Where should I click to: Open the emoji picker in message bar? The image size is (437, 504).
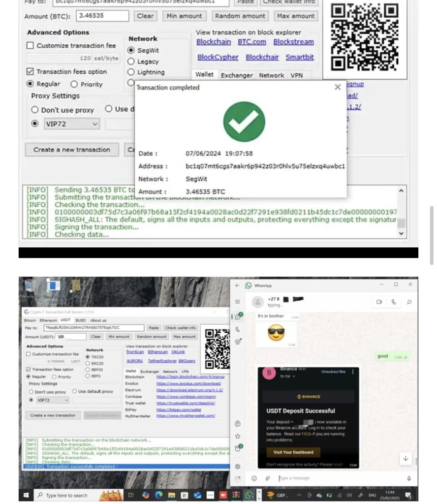pyautogui.click(x=254, y=478)
